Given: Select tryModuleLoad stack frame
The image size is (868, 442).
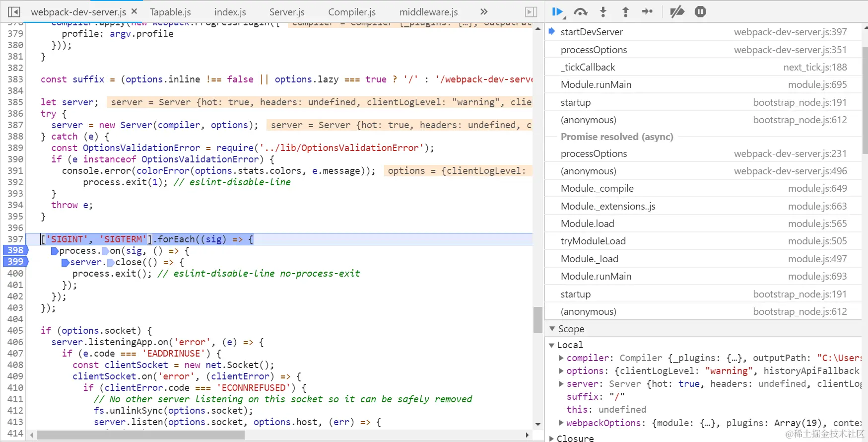Looking at the screenshot, I should (703, 241).
